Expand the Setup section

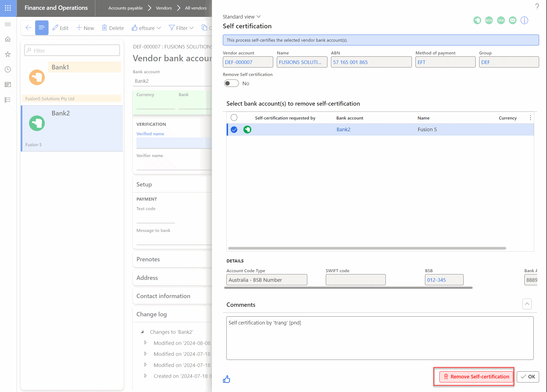(172, 184)
